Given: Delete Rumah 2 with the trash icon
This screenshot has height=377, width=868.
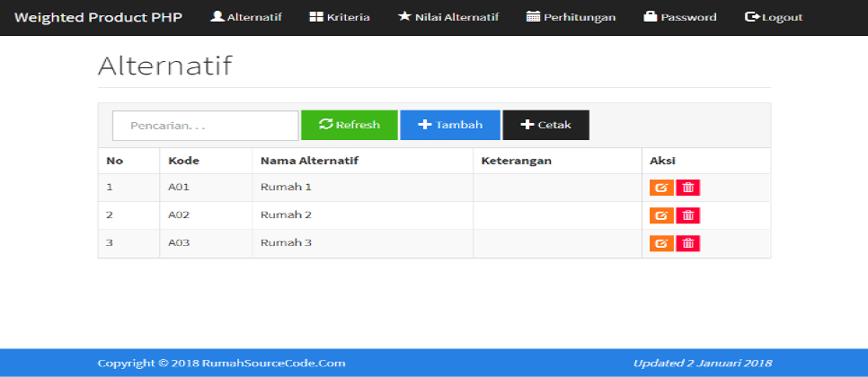Looking at the screenshot, I should tap(688, 215).
